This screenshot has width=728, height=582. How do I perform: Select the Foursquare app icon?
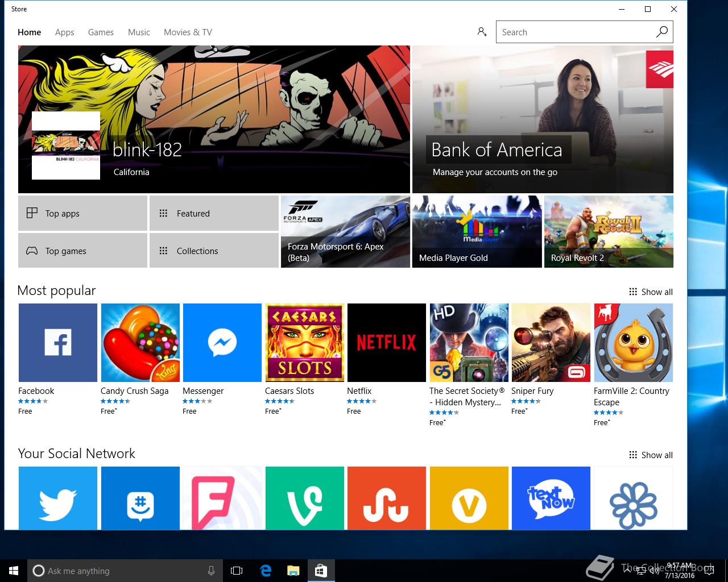coord(222,498)
